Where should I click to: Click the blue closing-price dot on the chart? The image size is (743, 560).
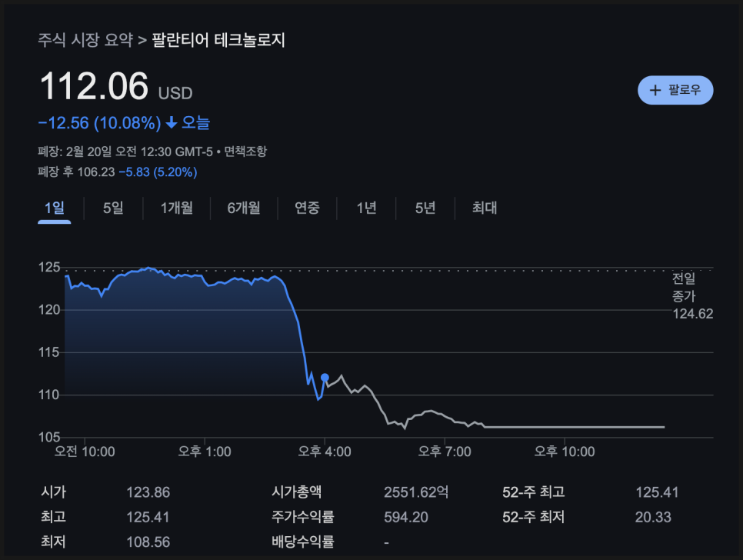point(325,378)
